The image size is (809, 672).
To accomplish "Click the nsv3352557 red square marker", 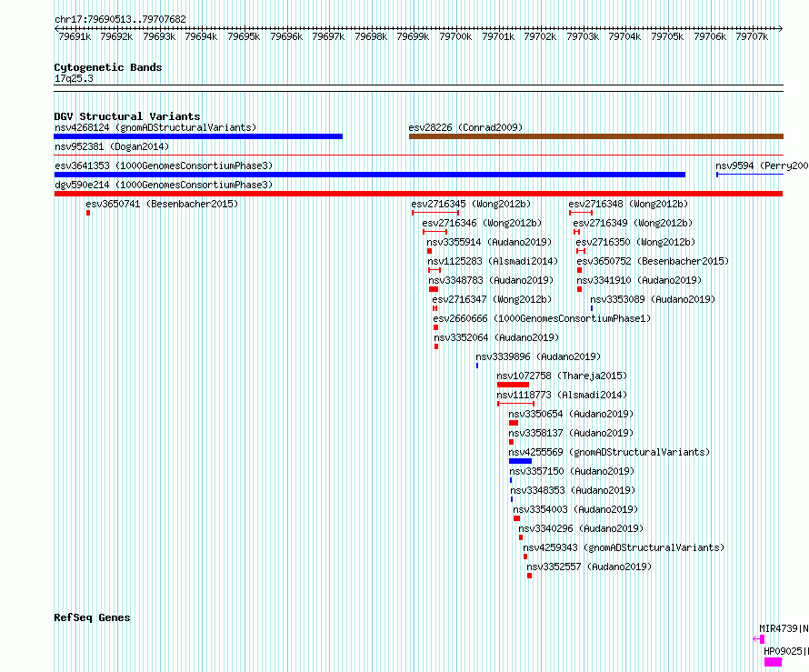I will (529, 576).
